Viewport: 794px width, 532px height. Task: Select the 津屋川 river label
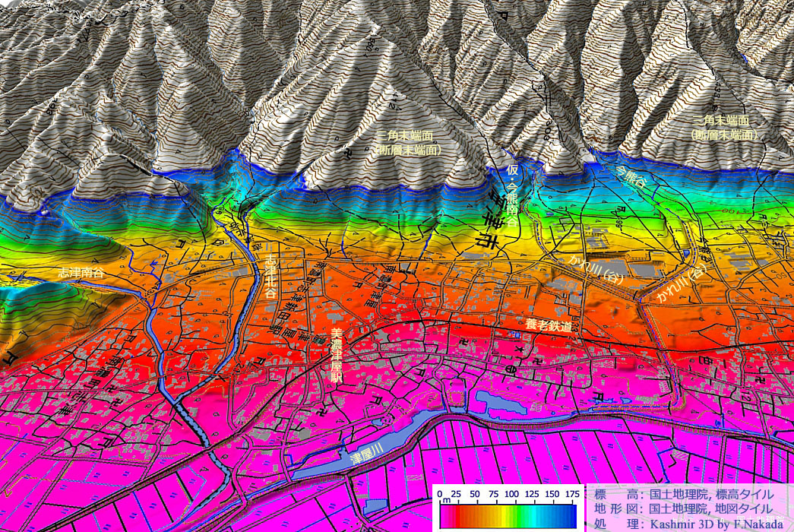(363, 455)
